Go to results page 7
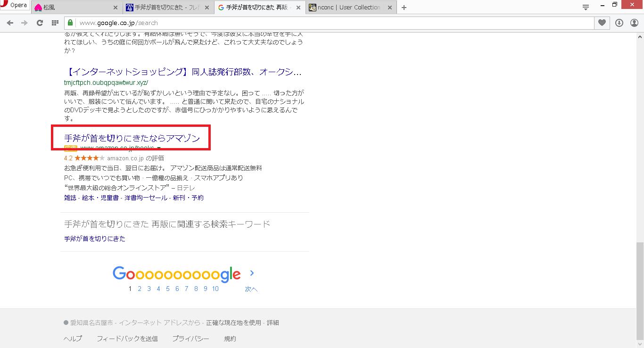Viewport: 644px width, 348px height. (187, 289)
